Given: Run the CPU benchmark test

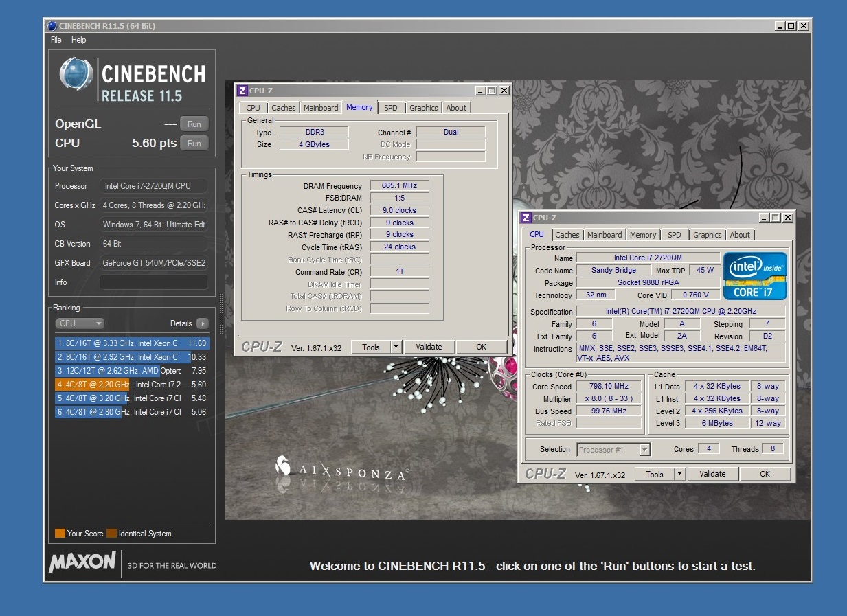Looking at the screenshot, I should coord(194,144).
